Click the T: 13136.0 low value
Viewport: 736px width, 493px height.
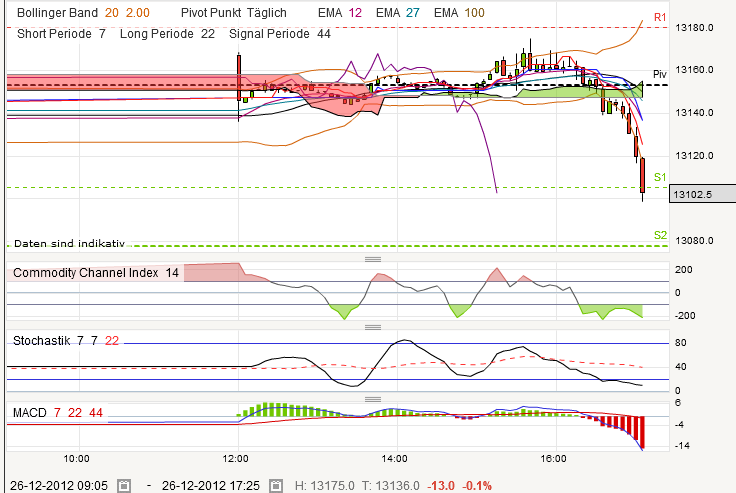[x=391, y=485]
